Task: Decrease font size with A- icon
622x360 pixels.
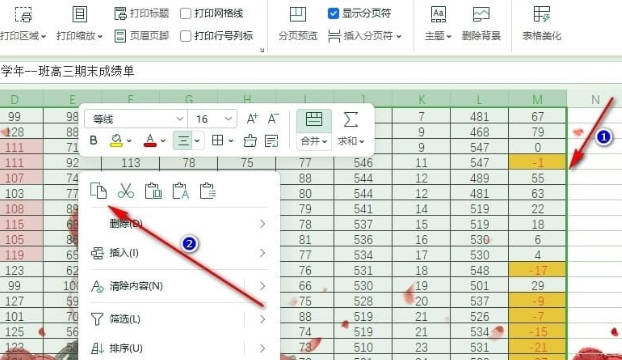Action: coord(273,119)
